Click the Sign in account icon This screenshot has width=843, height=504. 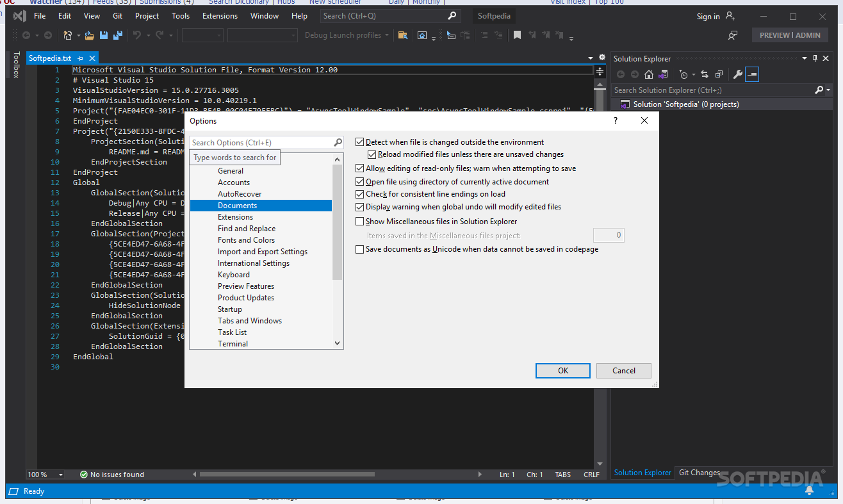point(730,16)
